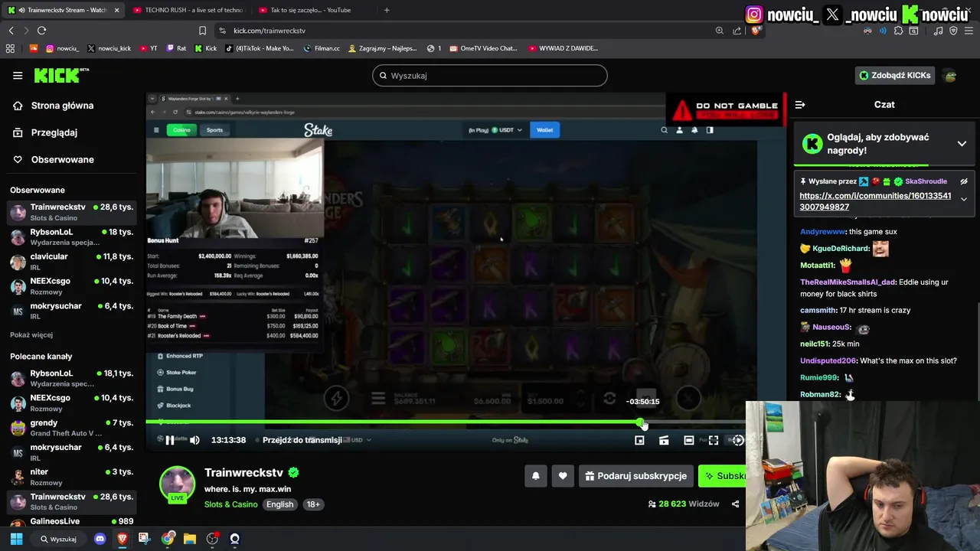Open GalineosLive in Polecane kanały
This screenshot has width=980, height=551.
[72, 522]
